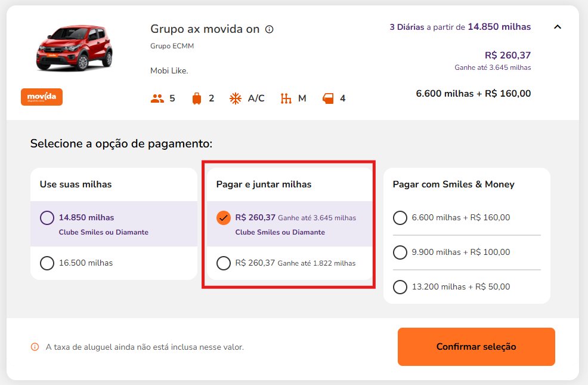Click the Confirmar seleção button

click(476, 347)
